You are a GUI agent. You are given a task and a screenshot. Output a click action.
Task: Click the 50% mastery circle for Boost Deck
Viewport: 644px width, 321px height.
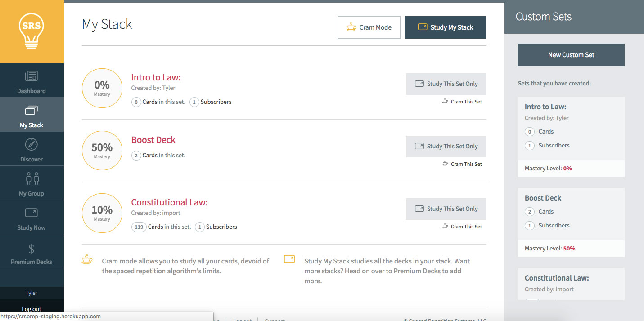pyautogui.click(x=102, y=151)
